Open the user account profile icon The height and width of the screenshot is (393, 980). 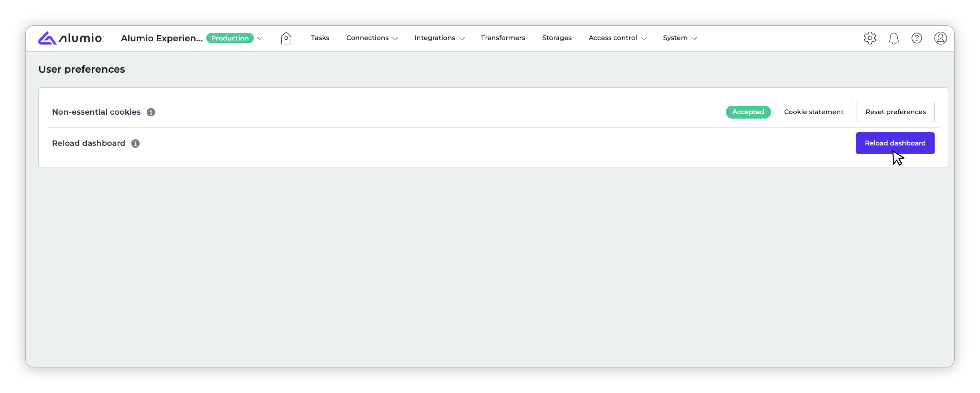940,38
